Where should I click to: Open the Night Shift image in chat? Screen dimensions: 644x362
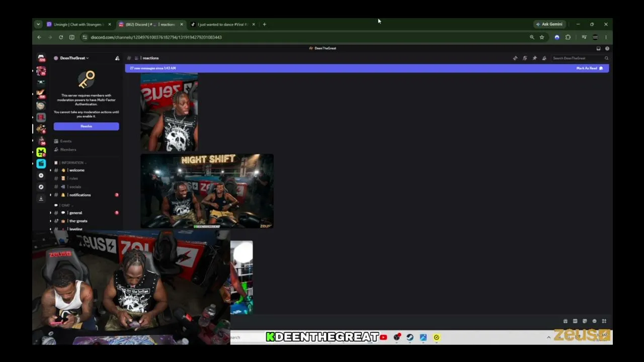tap(207, 191)
